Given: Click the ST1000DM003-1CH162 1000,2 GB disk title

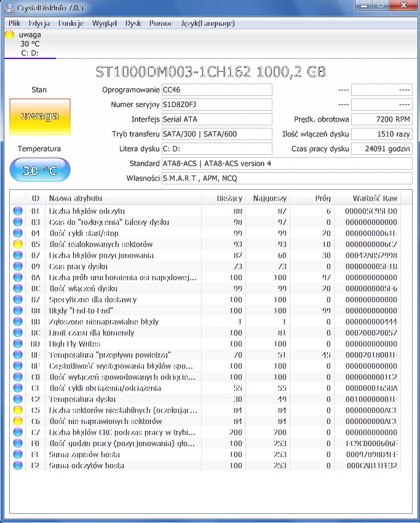Looking at the screenshot, I should coord(210,72).
